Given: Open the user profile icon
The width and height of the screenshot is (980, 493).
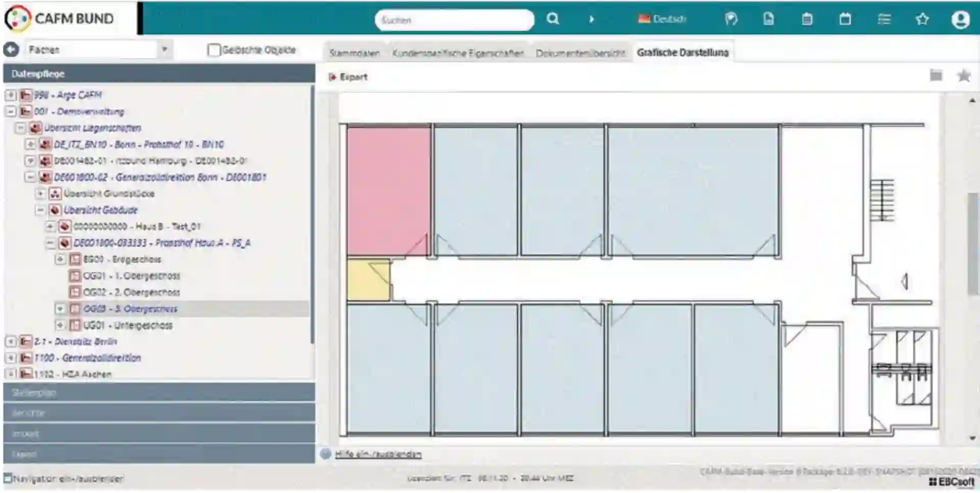Looking at the screenshot, I should pyautogui.click(x=960, y=20).
